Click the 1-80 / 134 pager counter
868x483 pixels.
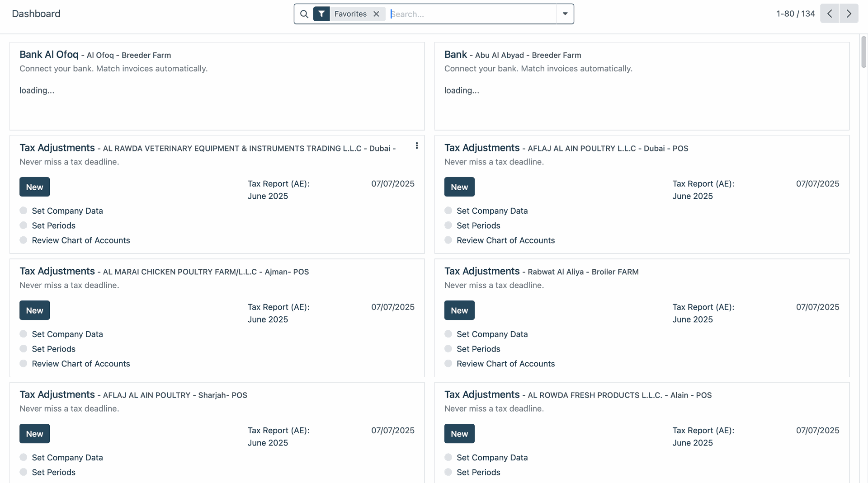tap(795, 14)
